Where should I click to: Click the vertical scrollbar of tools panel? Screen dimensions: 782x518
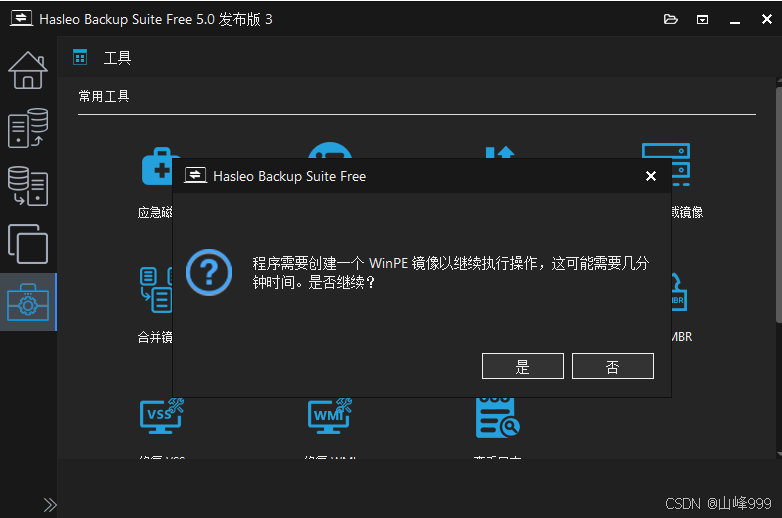click(x=779, y=205)
